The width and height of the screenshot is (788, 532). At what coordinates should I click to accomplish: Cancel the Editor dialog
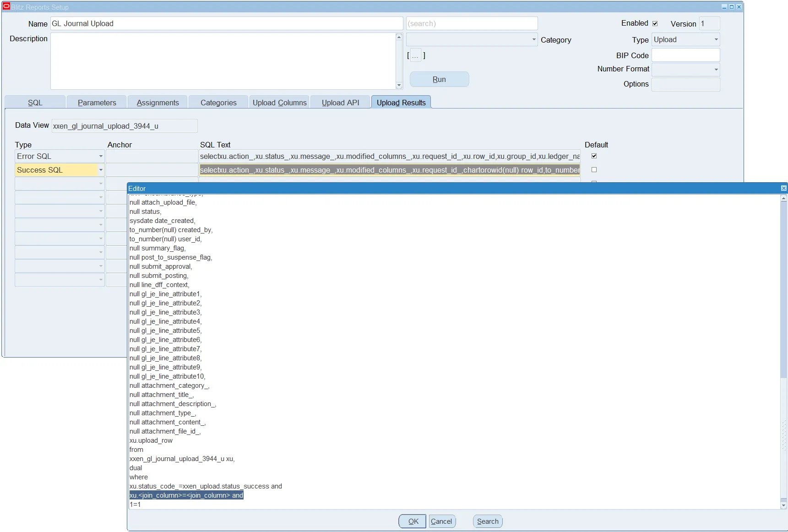point(441,521)
